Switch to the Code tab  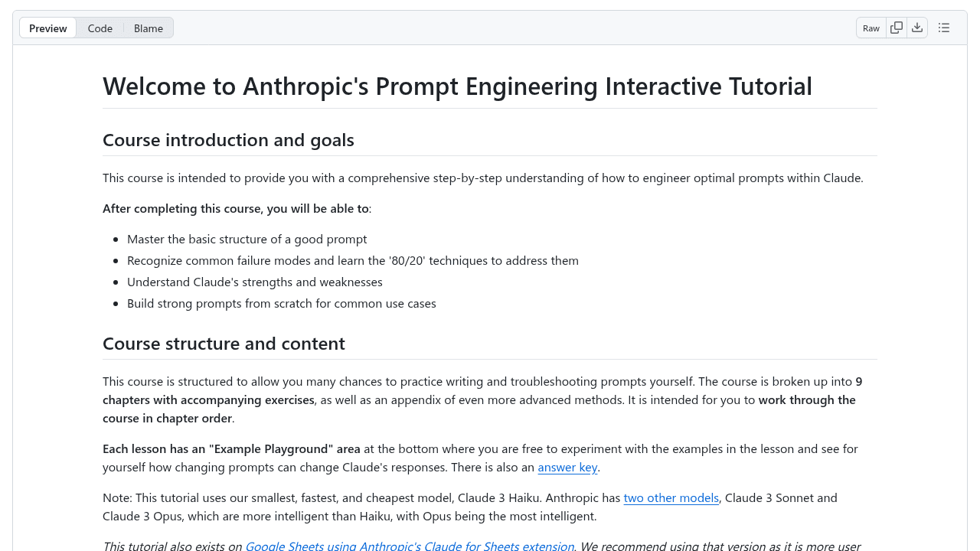[x=100, y=28]
